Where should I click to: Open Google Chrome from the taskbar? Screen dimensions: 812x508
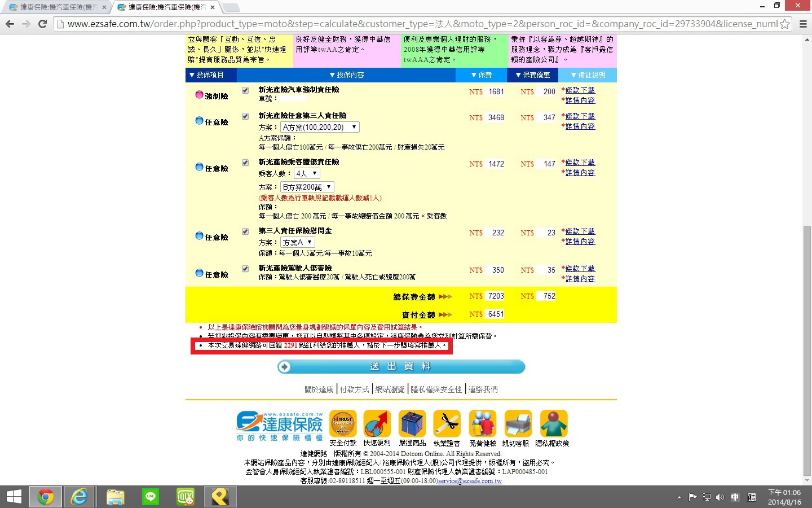click(x=46, y=497)
